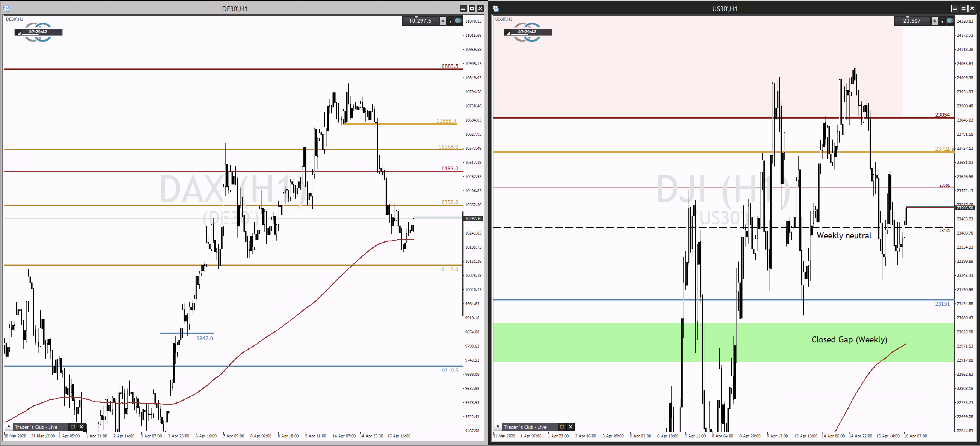Click the 15 Apr 16:00 time label on DE30 axis

click(399, 436)
